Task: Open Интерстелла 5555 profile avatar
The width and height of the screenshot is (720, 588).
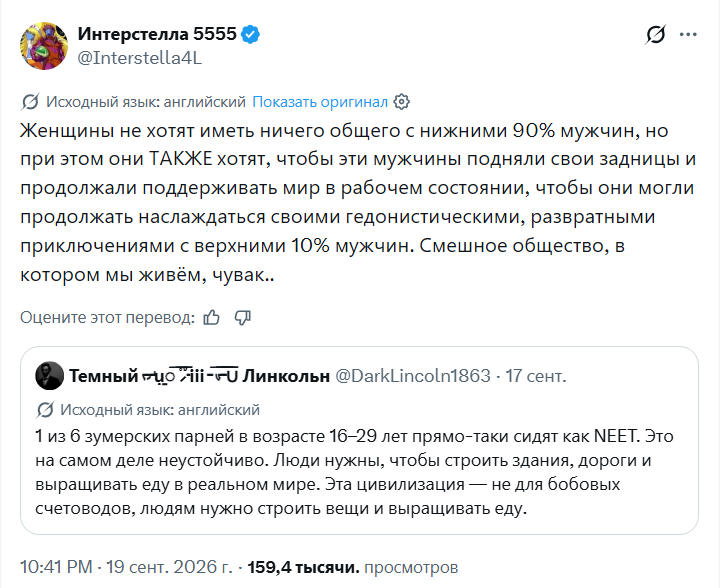Action: [x=44, y=46]
